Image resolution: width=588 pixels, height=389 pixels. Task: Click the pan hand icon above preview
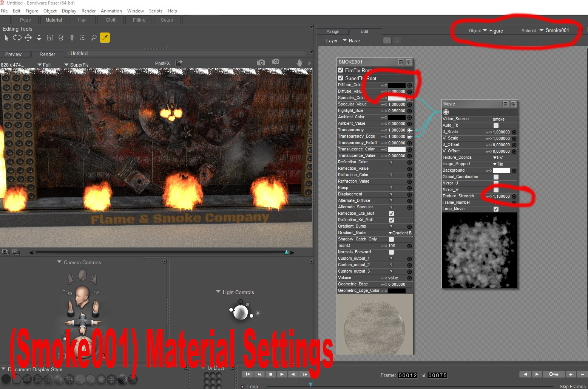pyautogui.click(x=299, y=63)
